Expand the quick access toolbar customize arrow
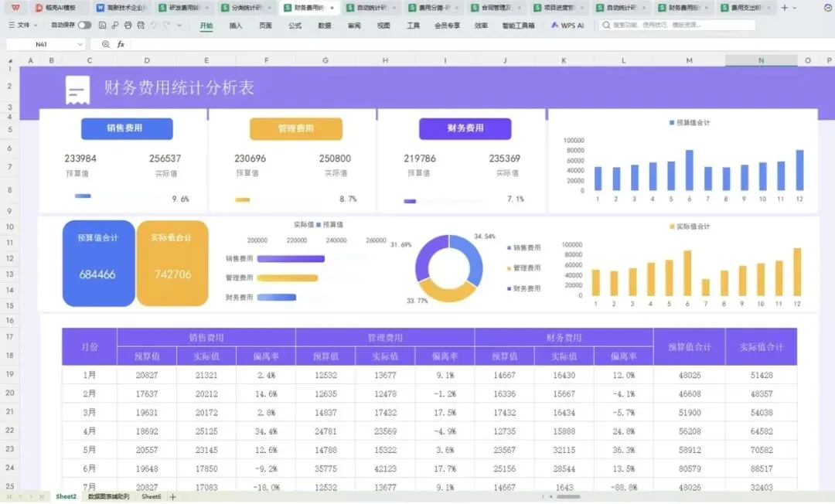The height and width of the screenshot is (504, 835). click(x=179, y=25)
